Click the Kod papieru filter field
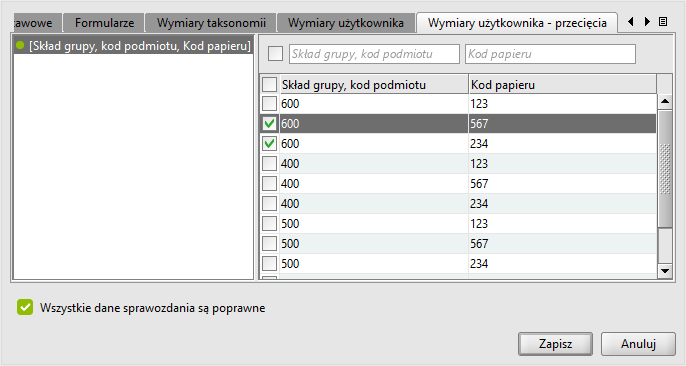 tap(550, 54)
